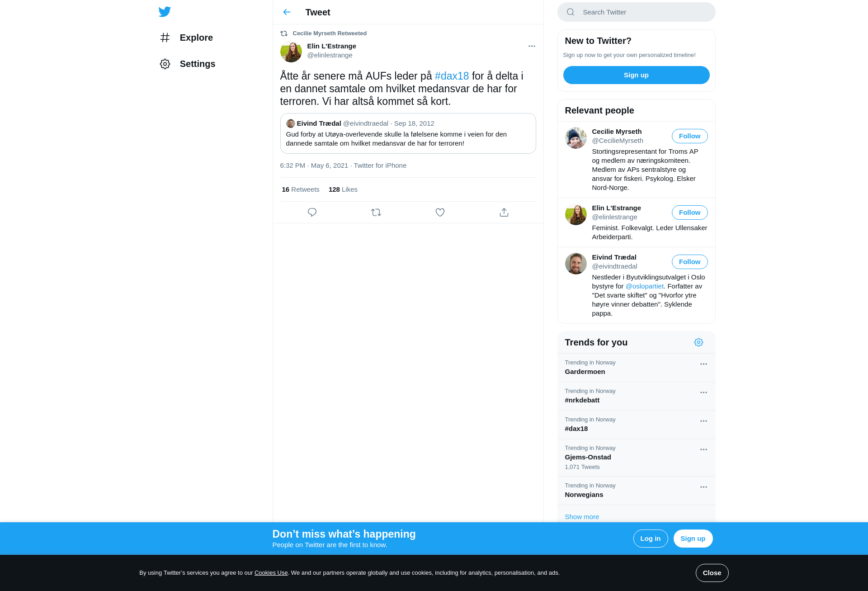Follow Eivind Trædal
This screenshot has height=591, width=868.
point(689,262)
